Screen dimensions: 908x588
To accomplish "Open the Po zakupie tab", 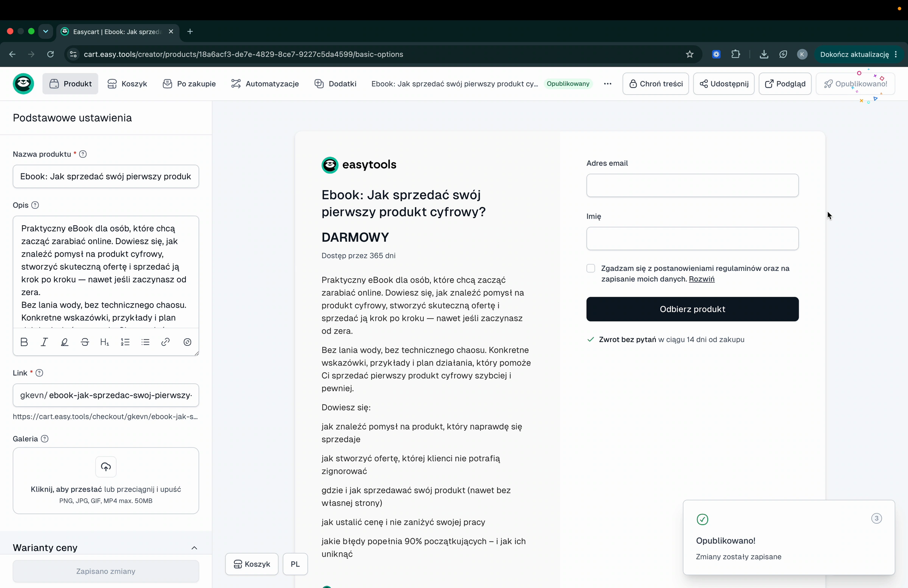I will pos(189,84).
